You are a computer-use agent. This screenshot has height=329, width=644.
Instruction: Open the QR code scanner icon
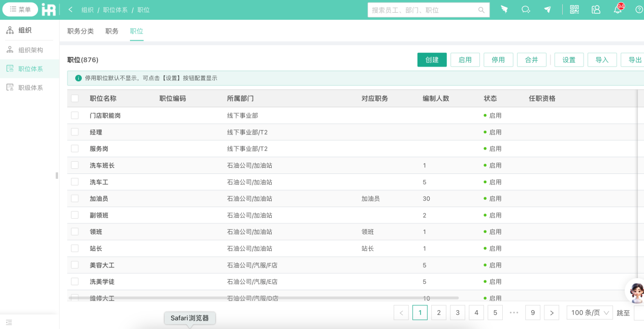click(x=574, y=9)
